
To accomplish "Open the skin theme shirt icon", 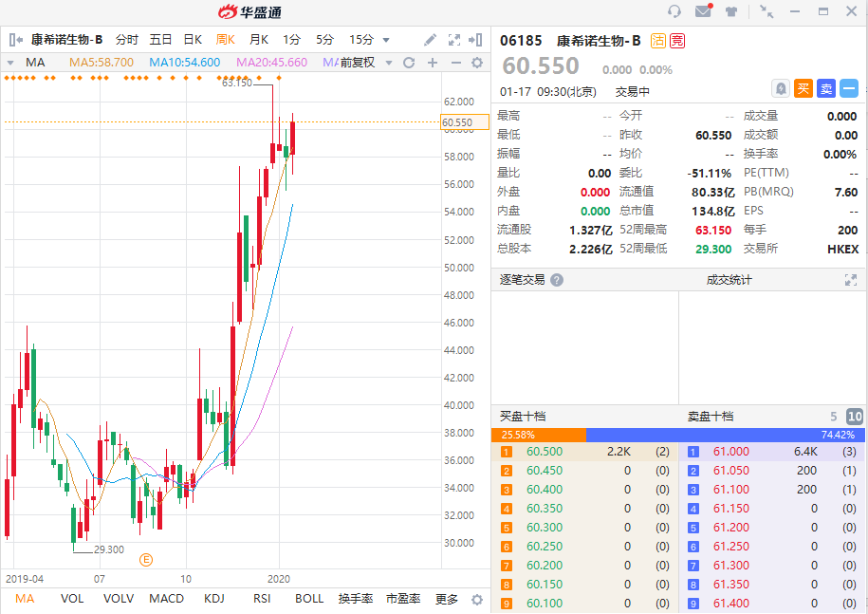I will coord(731,11).
